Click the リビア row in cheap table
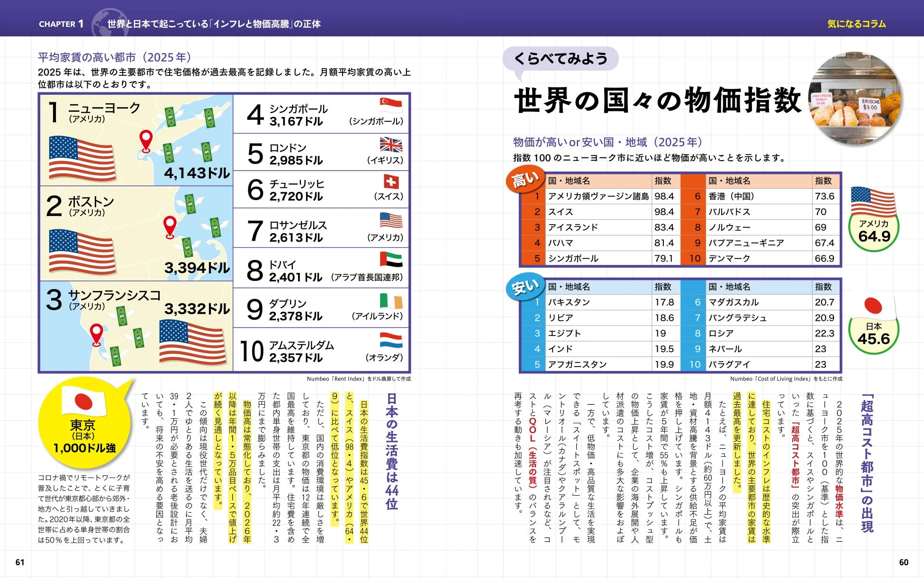 [x=601, y=318]
